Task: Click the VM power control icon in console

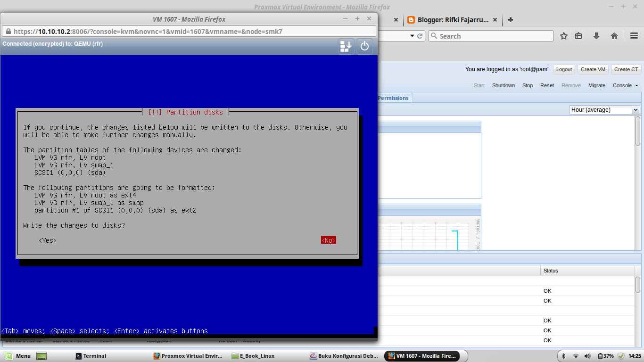Action: pyautogui.click(x=364, y=46)
